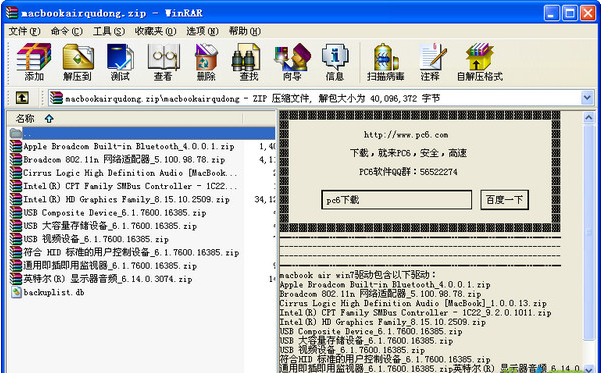Open the 文件(F) menu
The image size is (602, 373).
[24, 31]
